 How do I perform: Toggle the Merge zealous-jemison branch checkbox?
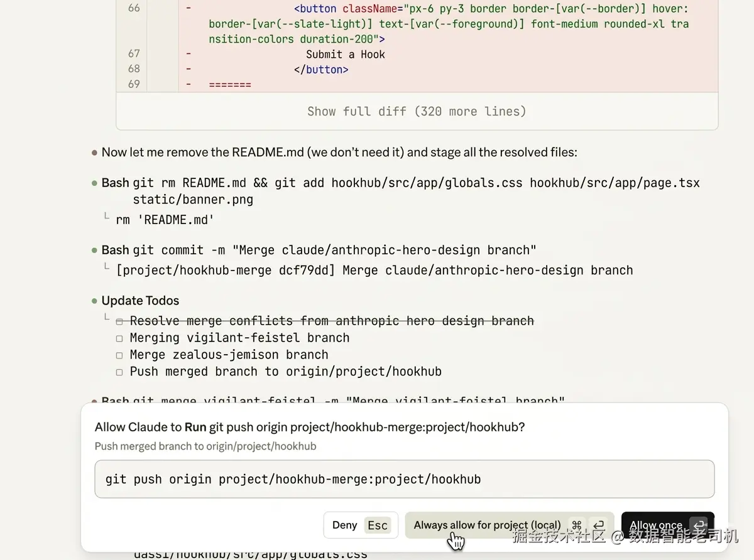point(119,355)
